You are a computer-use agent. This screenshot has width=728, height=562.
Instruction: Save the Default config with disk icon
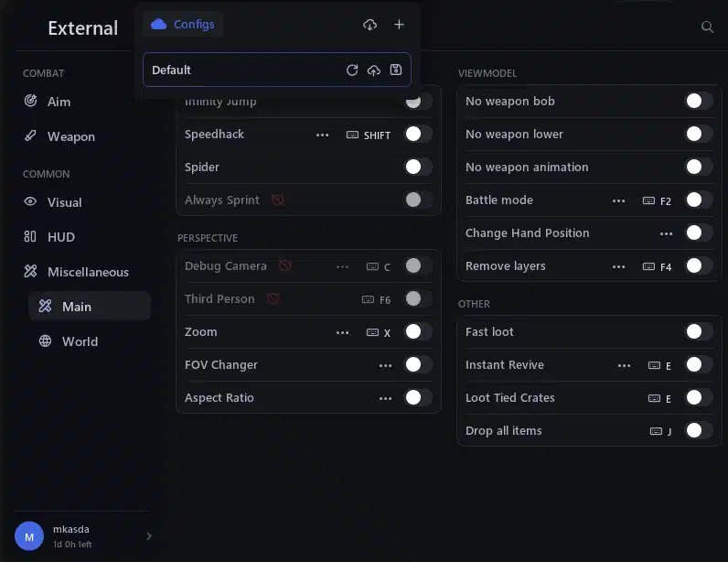click(396, 70)
